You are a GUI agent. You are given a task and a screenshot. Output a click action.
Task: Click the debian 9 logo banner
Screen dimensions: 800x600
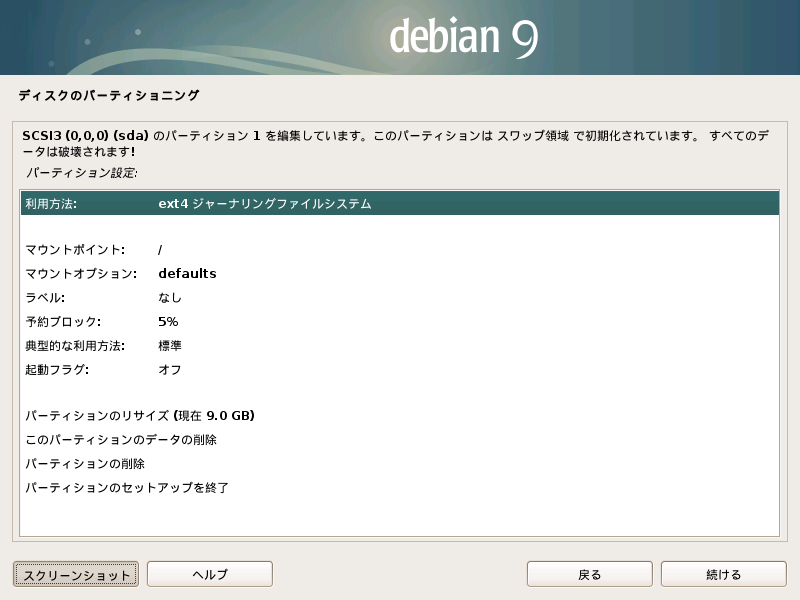[x=463, y=37]
